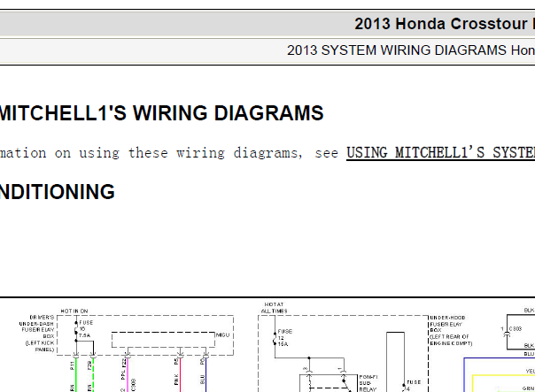Click the PNK wire label
The height and width of the screenshot is (392, 535).
pos(176,380)
